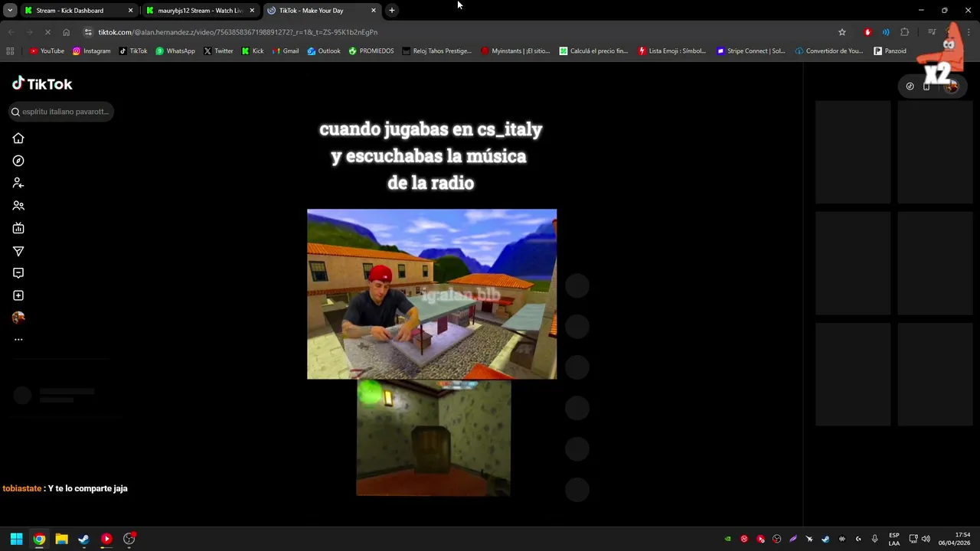Open the red hand adblock extension

[867, 32]
